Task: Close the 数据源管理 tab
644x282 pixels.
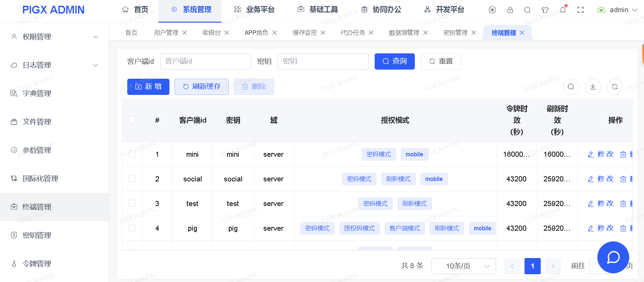Action: coord(426,32)
